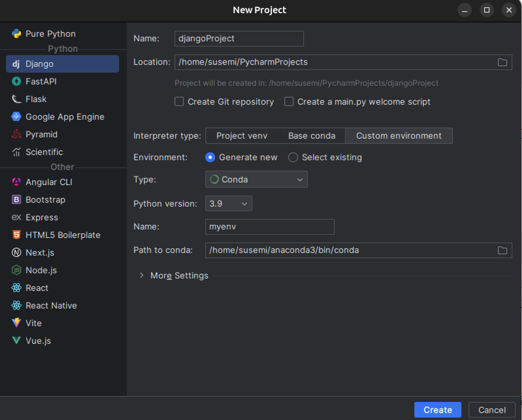The image size is (522, 420).
Task: Choose the Select existing radio button
Action: (x=293, y=157)
